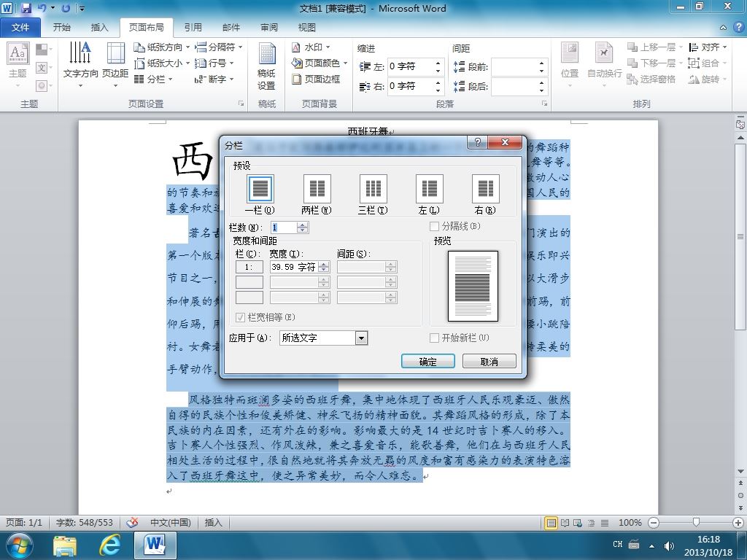Image resolution: width=747 pixels, height=560 pixels.
Task: Click zoom in plus button
Action: coord(738,523)
